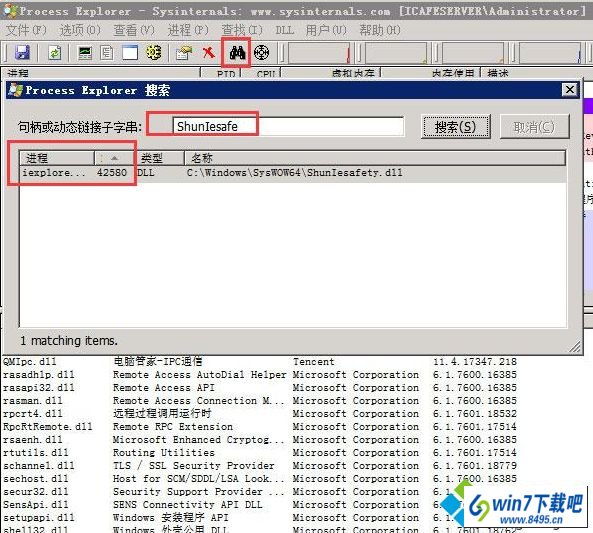Click PID value 42580 in results
The width and height of the screenshot is (593, 533).
coord(112,173)
